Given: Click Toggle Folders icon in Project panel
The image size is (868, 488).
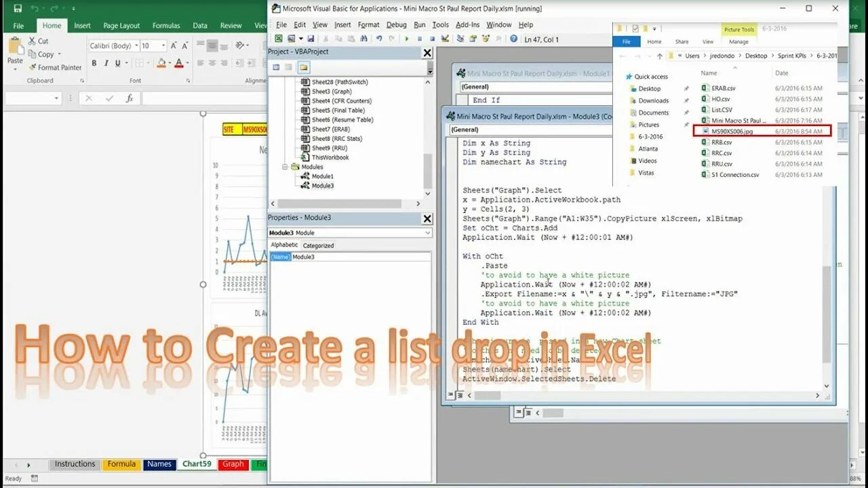Looking at the screenshot, I should [303, 67].
